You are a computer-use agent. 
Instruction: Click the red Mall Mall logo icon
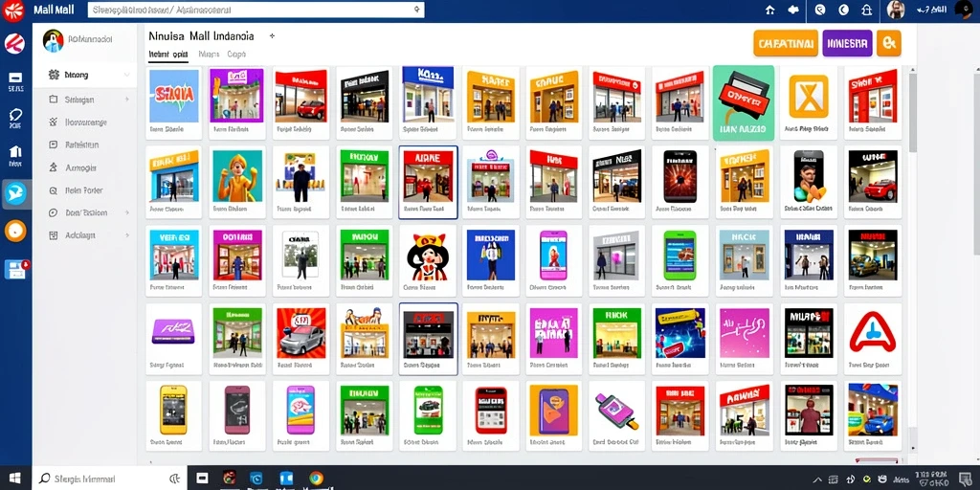[13, 10]
